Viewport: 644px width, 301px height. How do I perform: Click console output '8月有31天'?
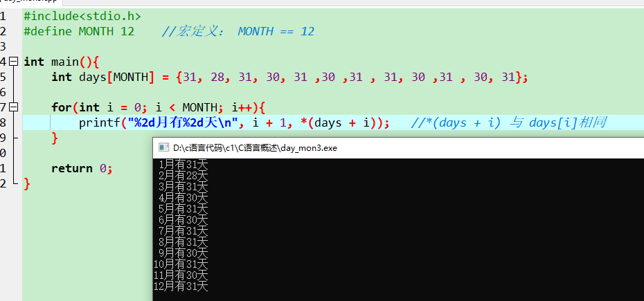[x=184, y=242]
